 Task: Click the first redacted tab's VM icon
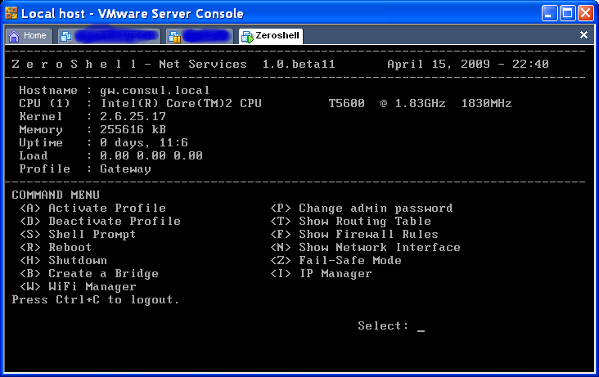[66, 36]
